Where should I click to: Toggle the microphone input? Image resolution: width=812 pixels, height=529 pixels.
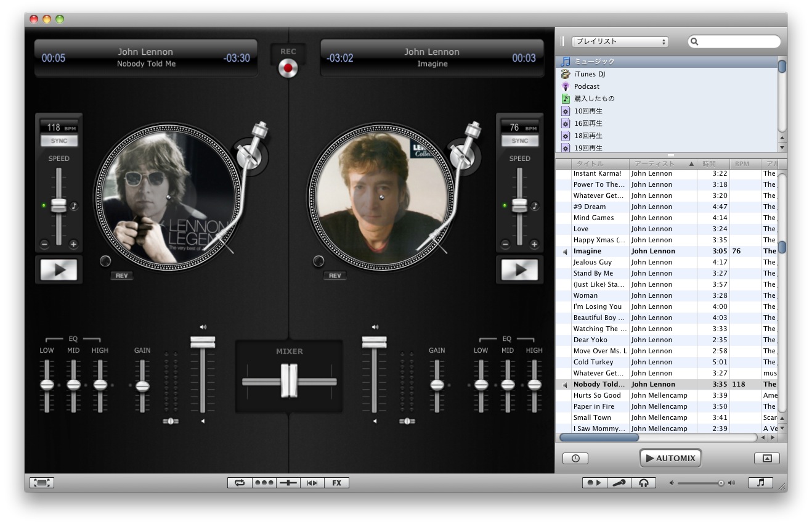619,483
